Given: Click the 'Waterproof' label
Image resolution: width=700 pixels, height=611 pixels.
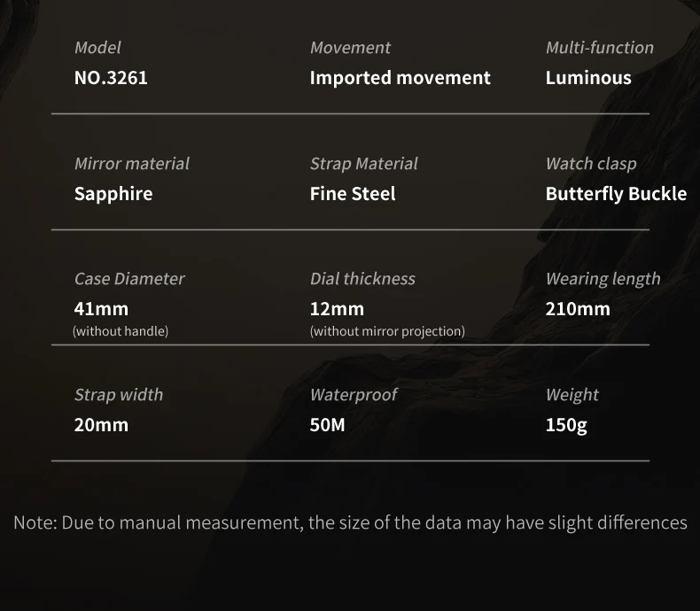Looking at the screenshot, I should pyautogui.click(x=354, y=395).
